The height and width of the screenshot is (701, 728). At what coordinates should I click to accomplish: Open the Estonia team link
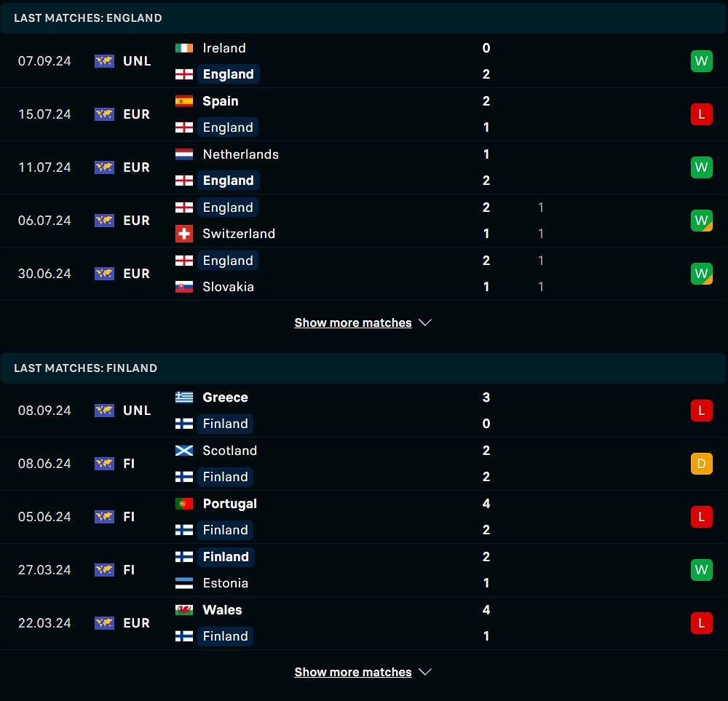coord(225,583)
